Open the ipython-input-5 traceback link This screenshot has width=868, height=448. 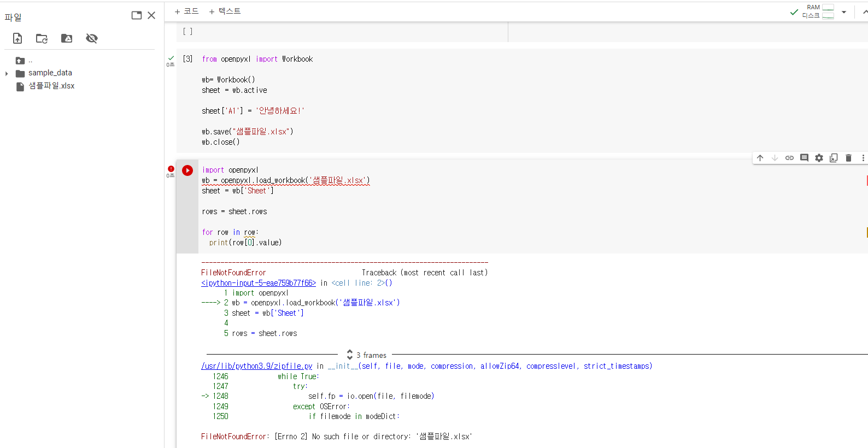pos(259,283)
